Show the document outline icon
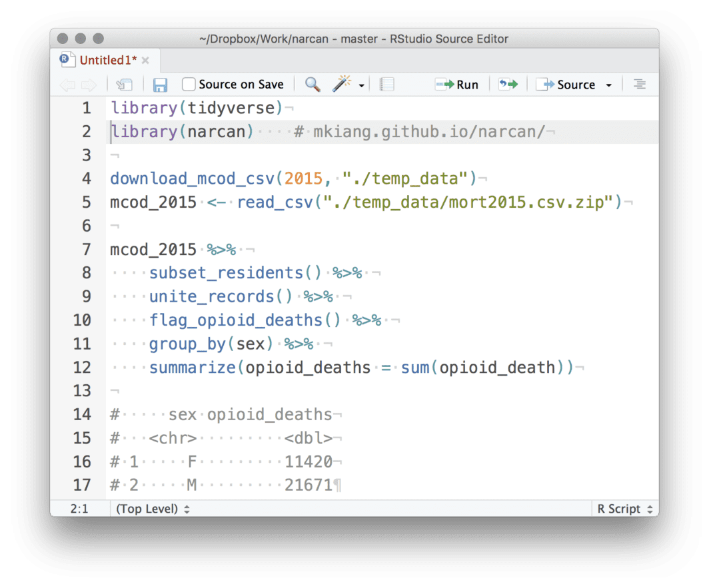The width and height of the screenshot is (709, 588). tap(640, 84)
